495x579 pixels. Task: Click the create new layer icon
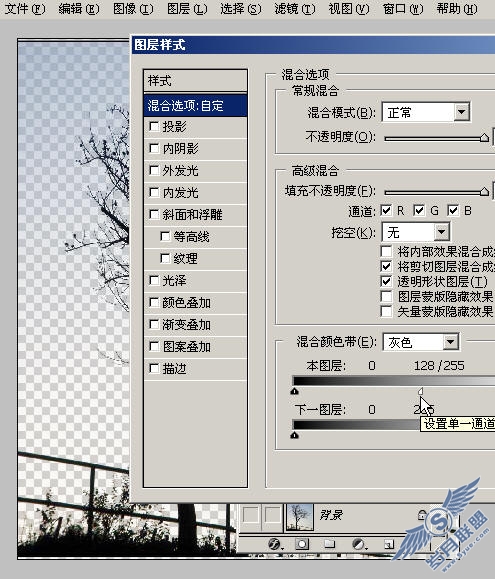pos(389,544)
